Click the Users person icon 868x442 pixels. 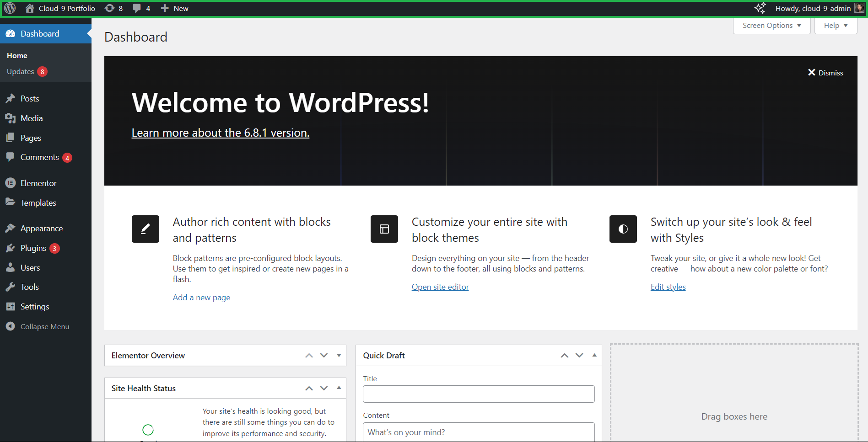[11, 267]
